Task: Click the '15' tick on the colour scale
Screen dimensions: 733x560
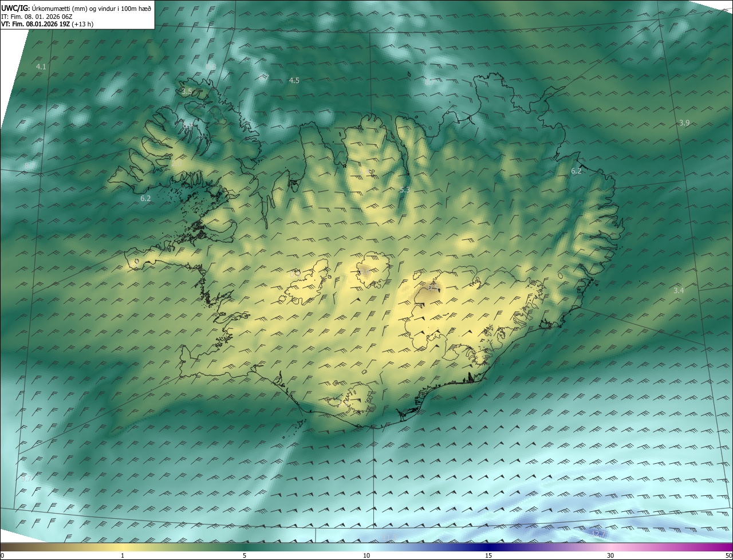Action: 488,556
